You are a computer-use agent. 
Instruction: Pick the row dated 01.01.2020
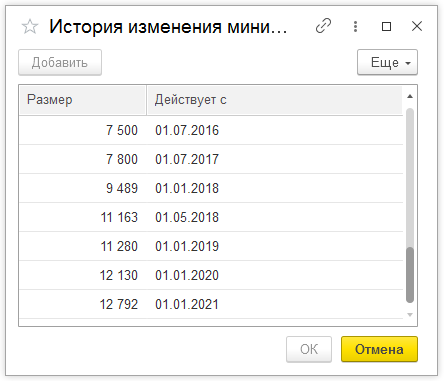point(211,275)
